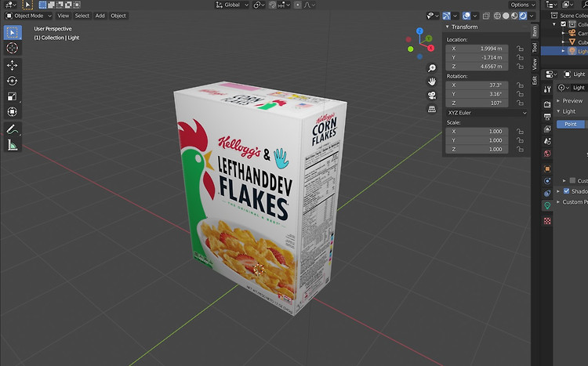Open the Physics properties tab icon
Viewport: 588px width, 366px height.
(547, 181)
